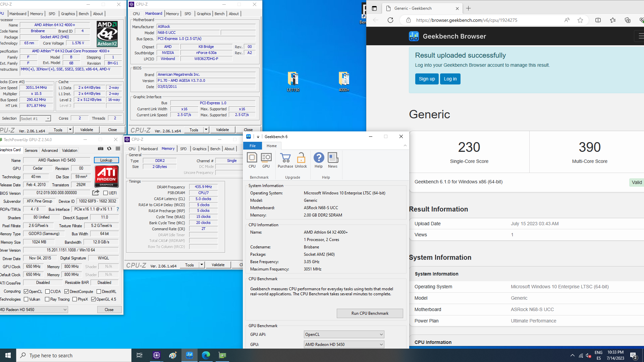The height and width of the screenshot is (362, 644).
Task: Toggle DirectCompute checkbox in GPU-Z
Action: click(x=66, y=292)
